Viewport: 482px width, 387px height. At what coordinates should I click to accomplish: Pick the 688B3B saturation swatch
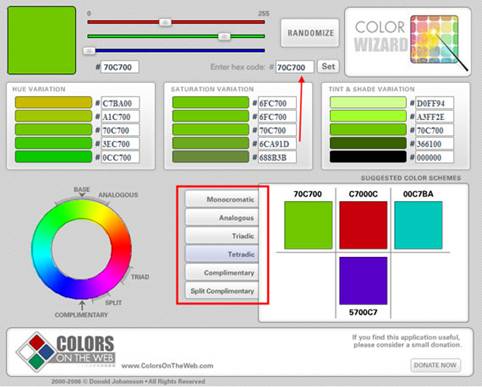click(x=210, y=157)
